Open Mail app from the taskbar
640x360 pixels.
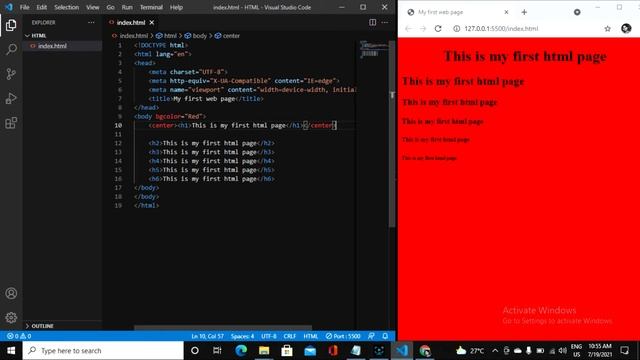click(310, 350)
